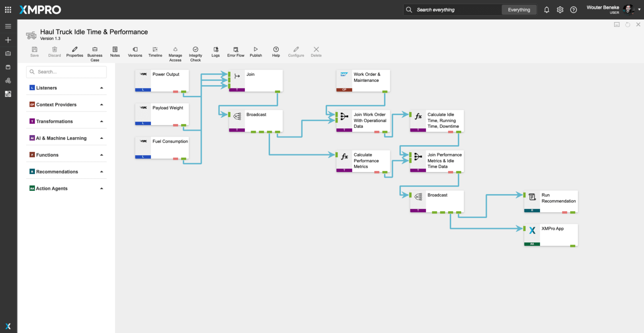Viewport: 644px width, 333px height.
Task: Collapse the Action Agents category
Action: tap(101, 189)
